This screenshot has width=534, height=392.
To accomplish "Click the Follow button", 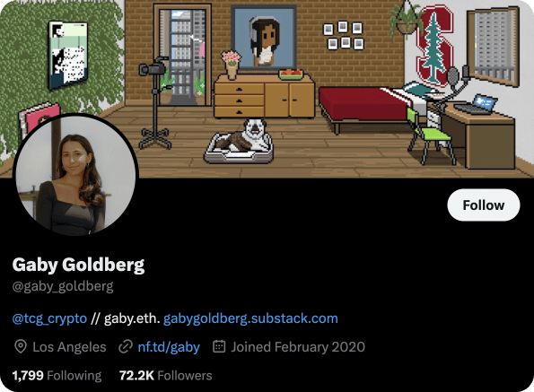I will 483,205.
